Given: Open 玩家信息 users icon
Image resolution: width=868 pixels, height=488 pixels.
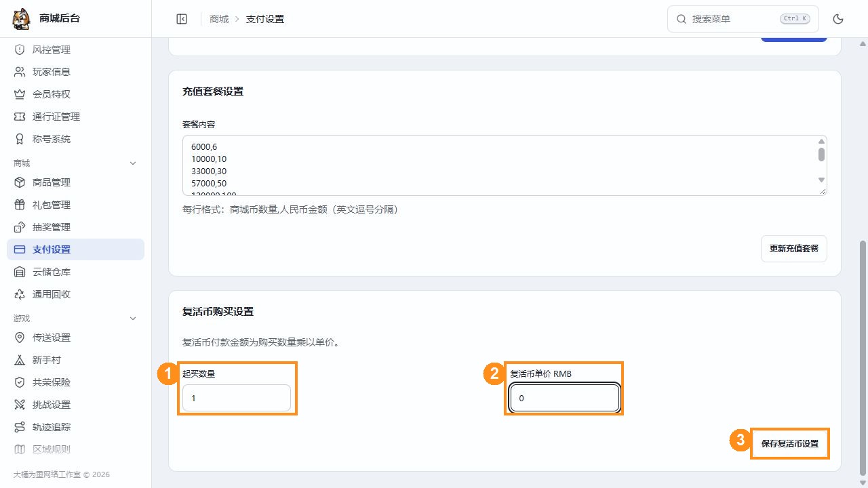Looking at the screenshot, I should click(x=20, y=72).
